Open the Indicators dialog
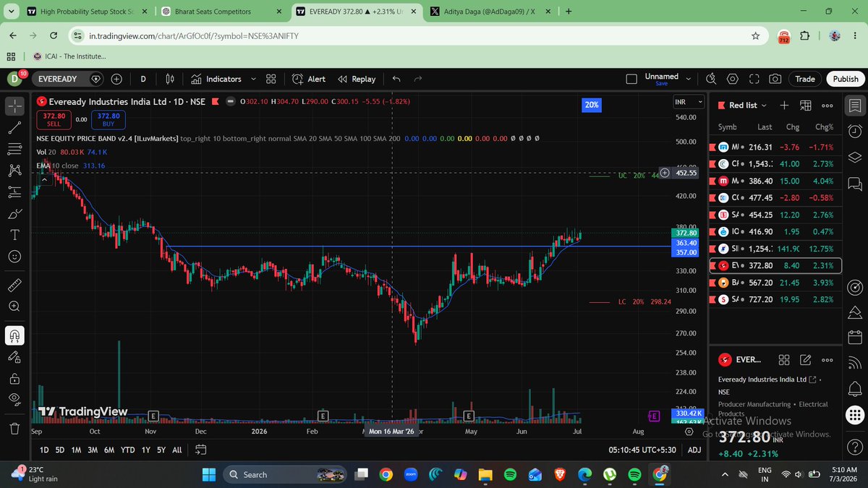868x488 pixels. (216, 79)
